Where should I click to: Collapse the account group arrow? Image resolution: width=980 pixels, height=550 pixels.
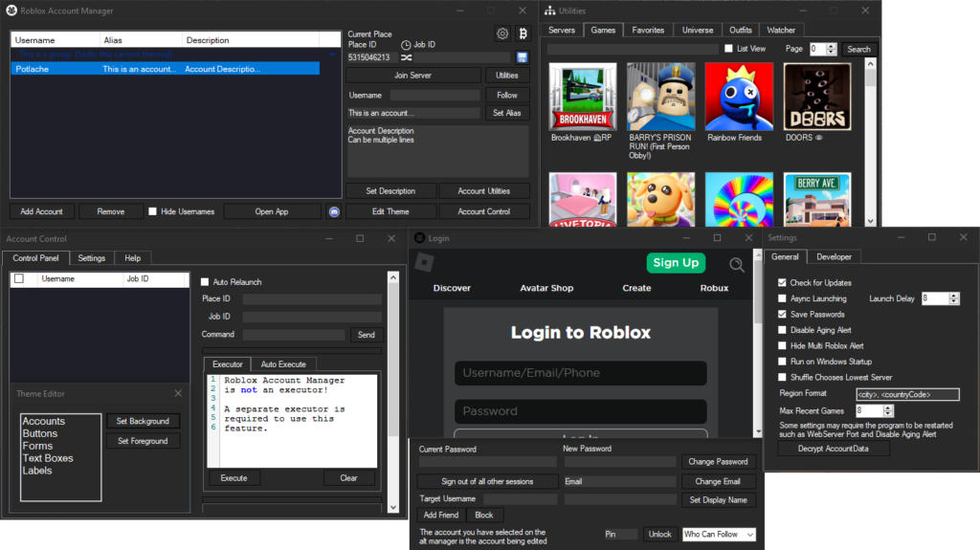[x=332, y=55]
